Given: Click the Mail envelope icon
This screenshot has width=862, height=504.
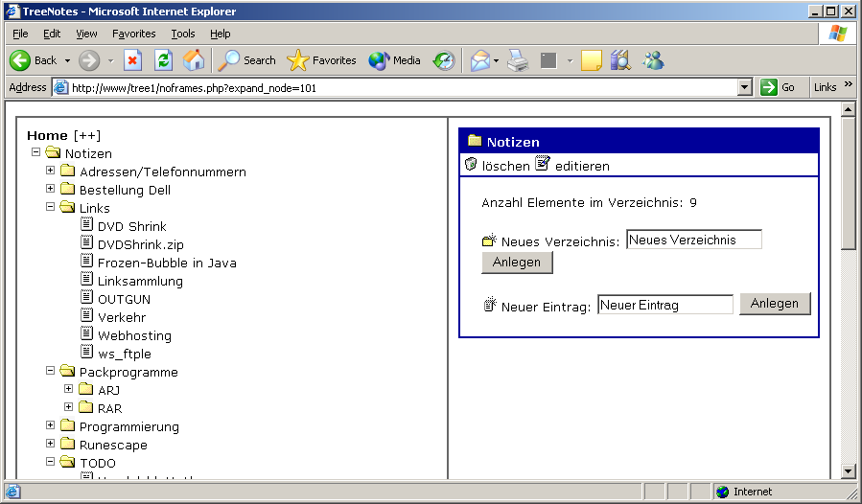Looking at the screenshot, I should (x=480, y=60).
